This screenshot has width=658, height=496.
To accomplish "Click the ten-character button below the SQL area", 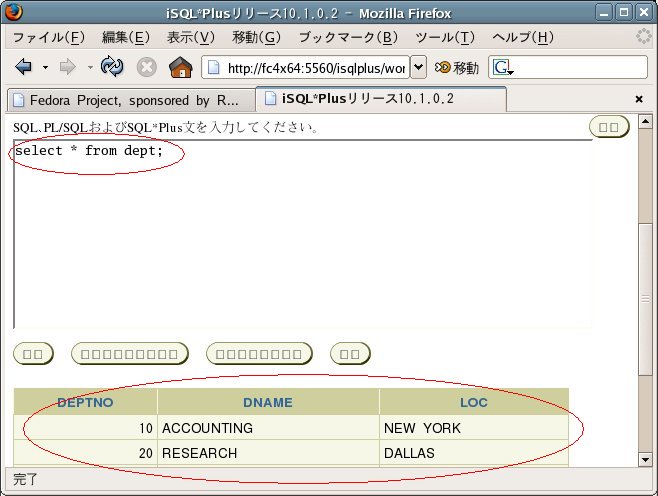I will pos(130,354).
